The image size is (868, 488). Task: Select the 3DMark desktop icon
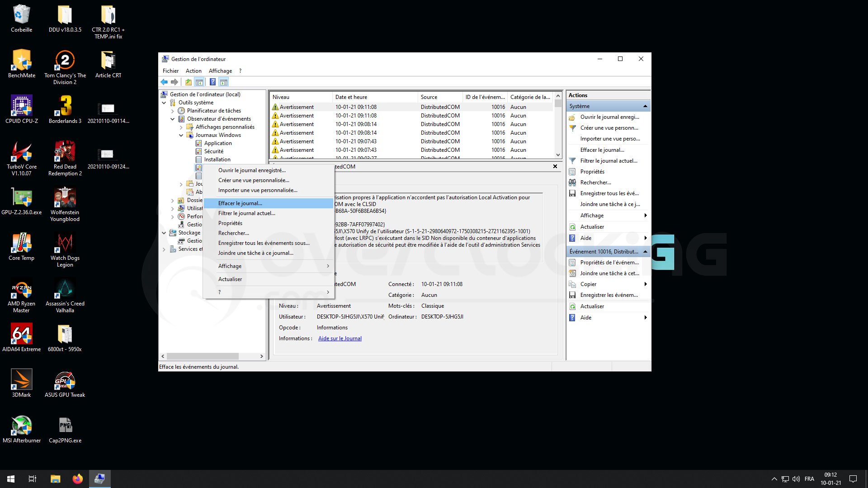click(x=21, y=383)
